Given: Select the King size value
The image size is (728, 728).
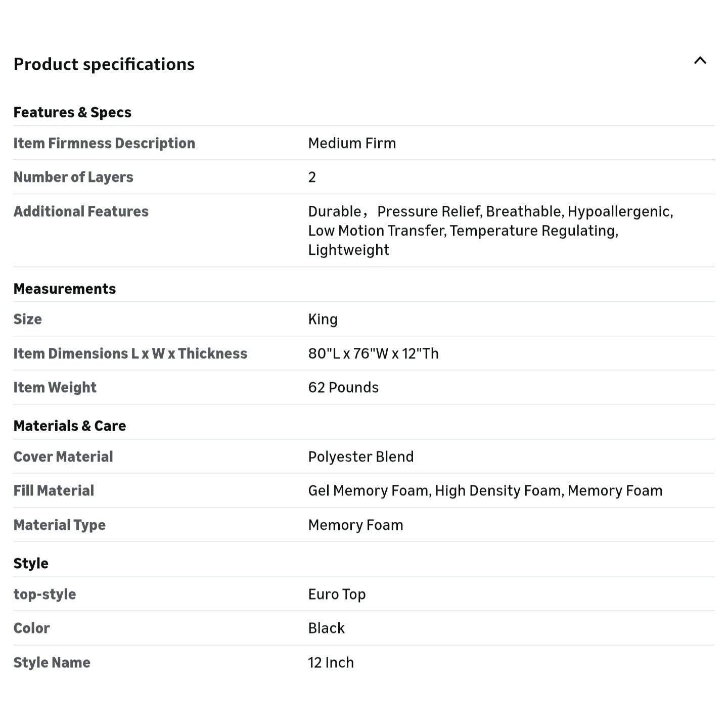Looking at the screenshot, I should coord(323,320).
